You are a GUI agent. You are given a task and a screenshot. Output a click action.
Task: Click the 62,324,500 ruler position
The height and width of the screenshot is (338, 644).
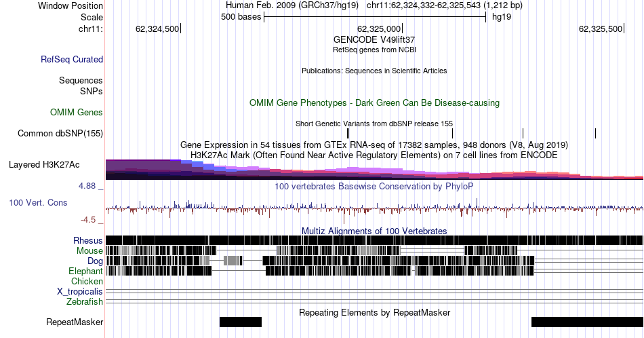(x=158, y=29)
